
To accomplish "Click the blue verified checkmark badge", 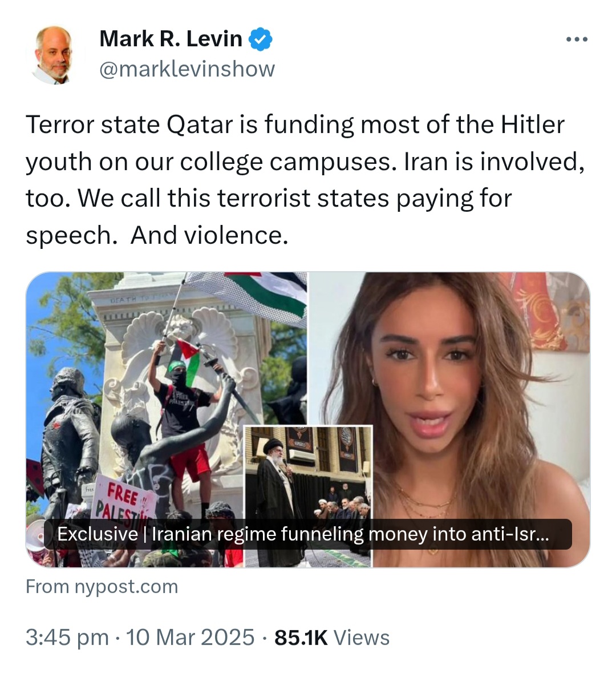I will (261, 39).
